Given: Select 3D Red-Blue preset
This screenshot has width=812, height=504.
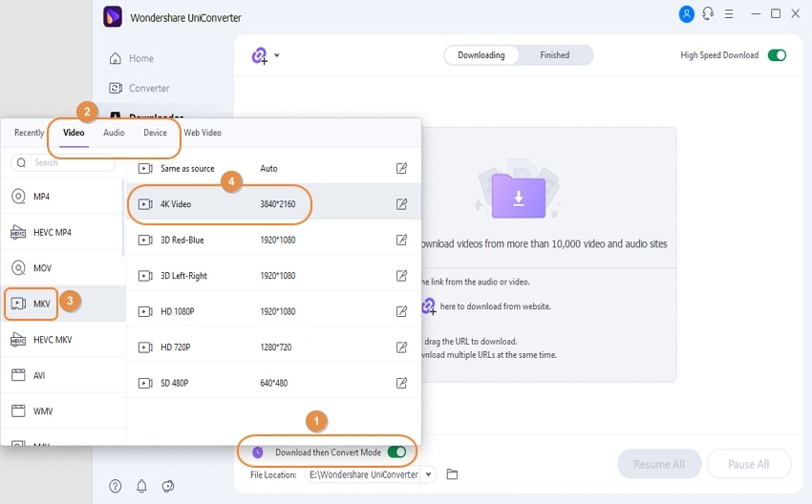Looking at the screenshot, I should [273, 240].
